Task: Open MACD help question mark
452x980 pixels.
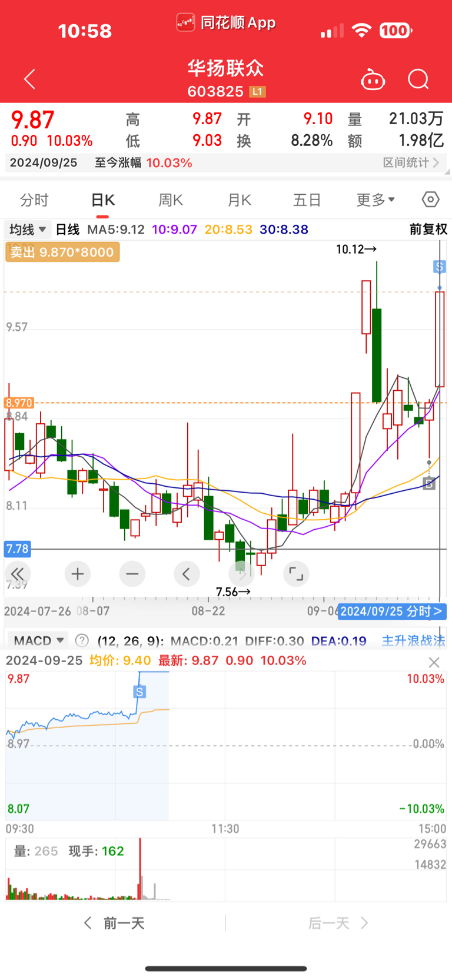Action: point(82,640)
